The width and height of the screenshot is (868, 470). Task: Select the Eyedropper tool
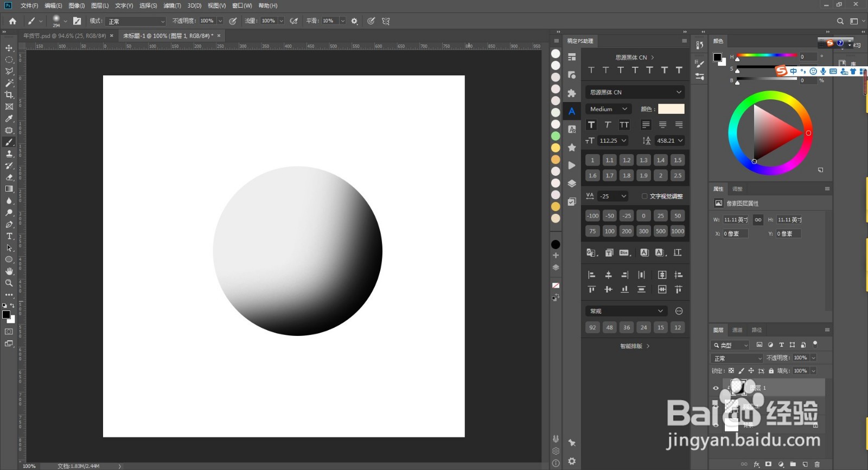9,119
